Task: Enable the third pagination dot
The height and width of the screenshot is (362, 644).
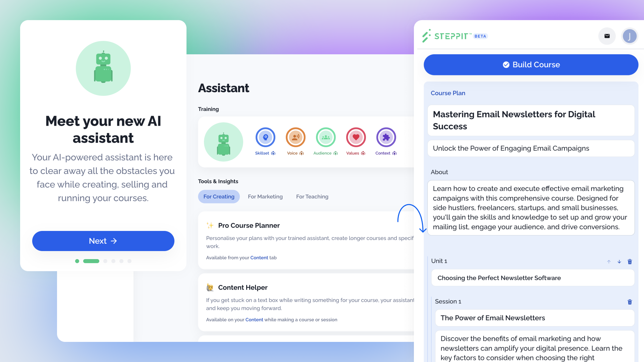Action: [105, 261]
